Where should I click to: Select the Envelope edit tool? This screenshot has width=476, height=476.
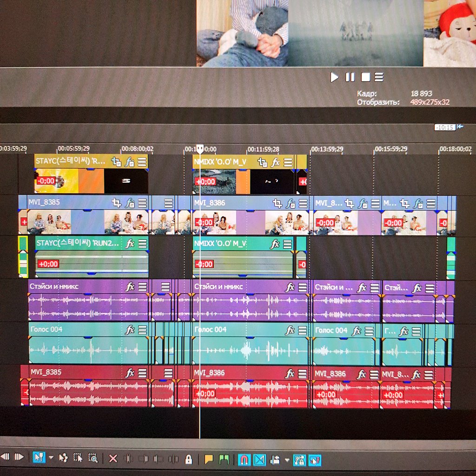pyautogui.click(x=63, y=457)
